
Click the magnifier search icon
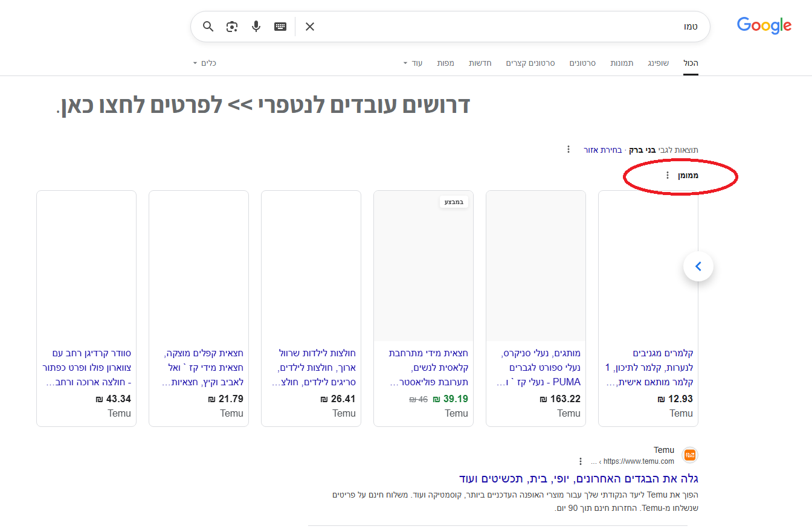pyautogui.click(x=208, y=27)
